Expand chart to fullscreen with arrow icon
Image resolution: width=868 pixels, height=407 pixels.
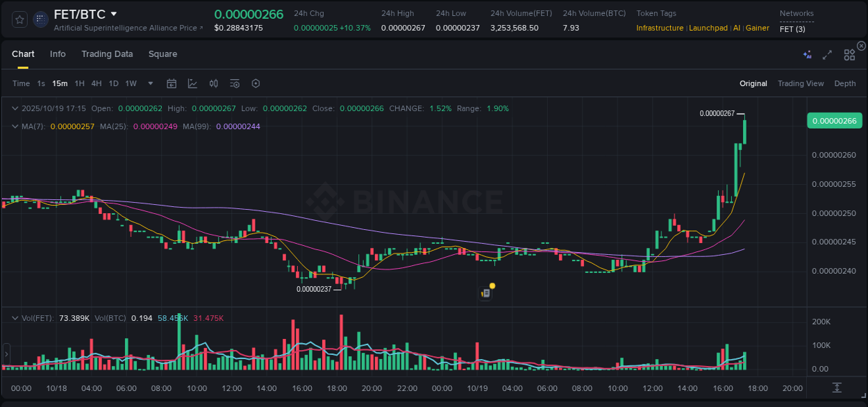pos(827,53)
